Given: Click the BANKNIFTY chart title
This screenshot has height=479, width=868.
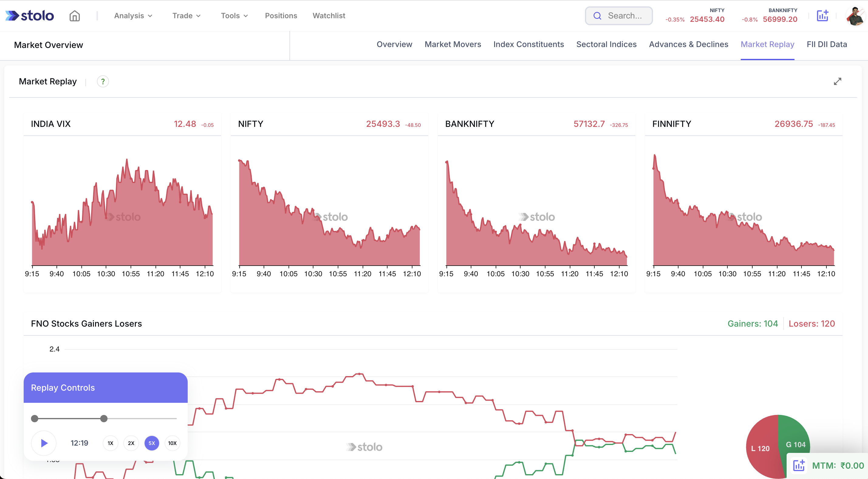Looking at the screenshot, I should (x=469, y=124).
